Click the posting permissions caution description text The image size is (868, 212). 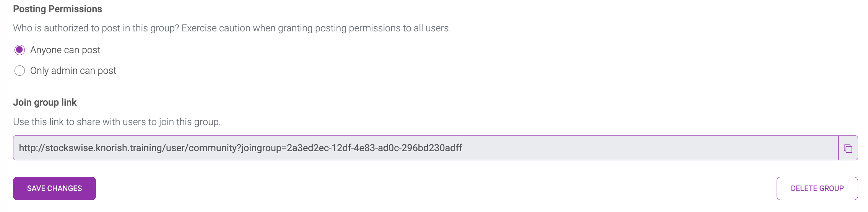click(232, 28)
